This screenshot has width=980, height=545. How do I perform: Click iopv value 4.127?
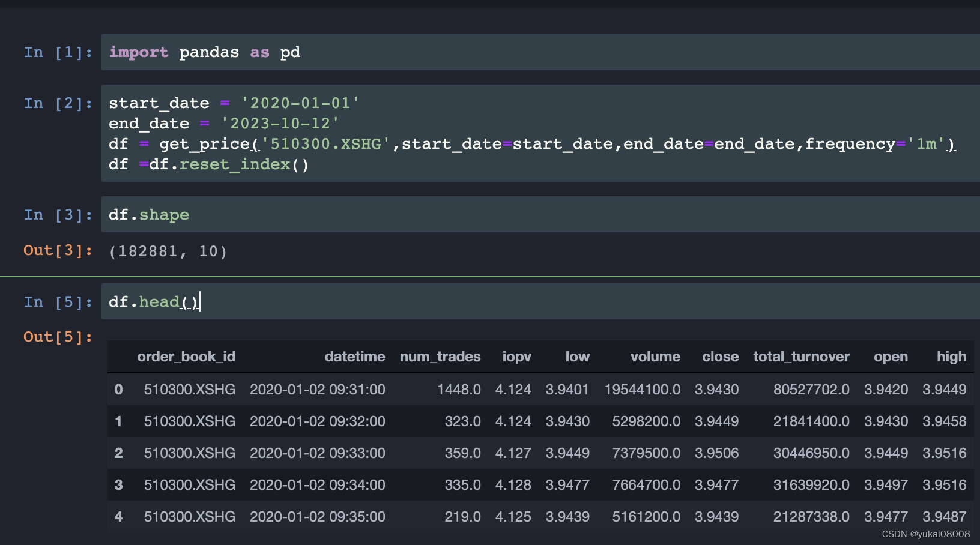pos(513,453)
